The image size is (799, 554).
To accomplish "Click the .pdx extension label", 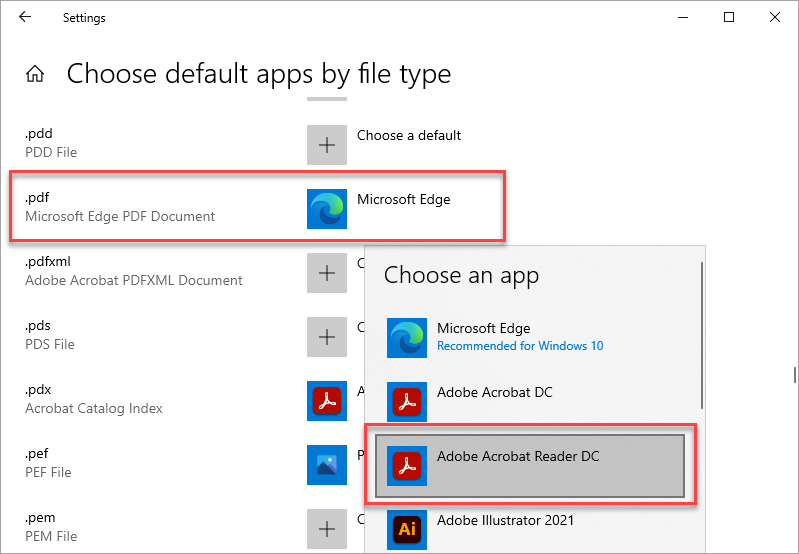I will click(38, 390).
